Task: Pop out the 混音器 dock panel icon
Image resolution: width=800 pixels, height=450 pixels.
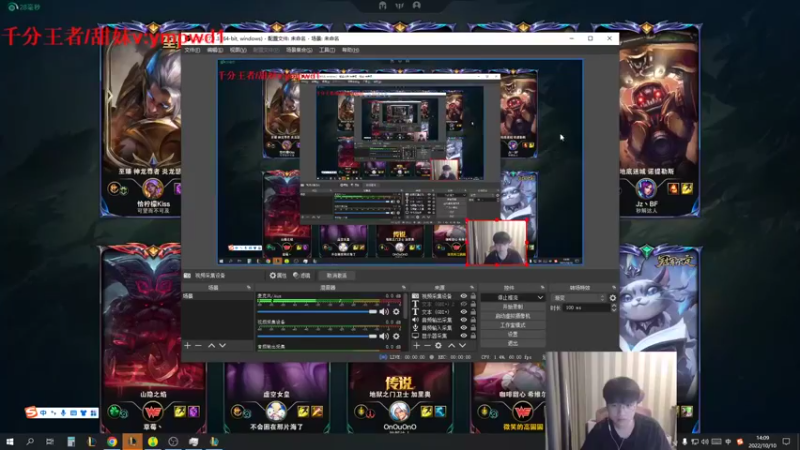Action: tap(404, 288)
